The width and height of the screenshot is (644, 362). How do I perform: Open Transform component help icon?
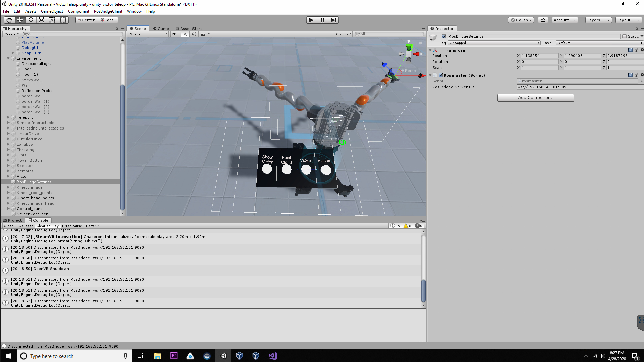(630, 50)
